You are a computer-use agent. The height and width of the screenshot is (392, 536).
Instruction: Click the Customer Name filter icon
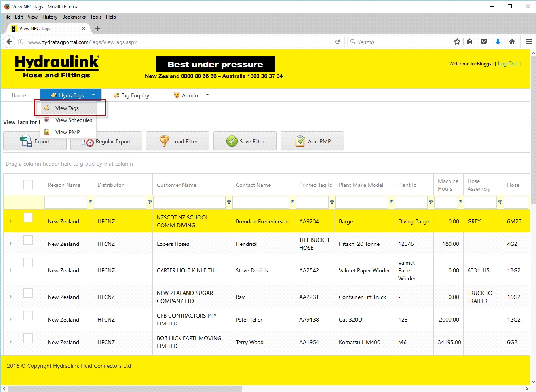point(229,202)
